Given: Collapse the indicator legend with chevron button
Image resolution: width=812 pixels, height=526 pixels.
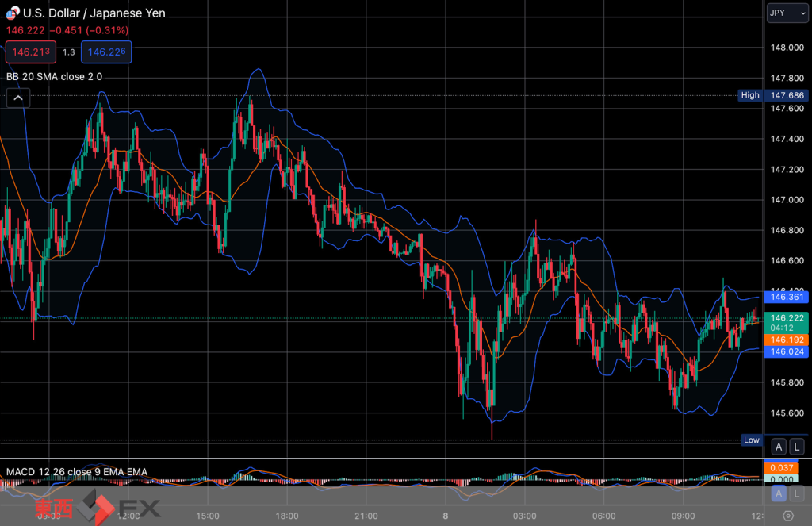Looking at the screenshot, I should point(18,98).
